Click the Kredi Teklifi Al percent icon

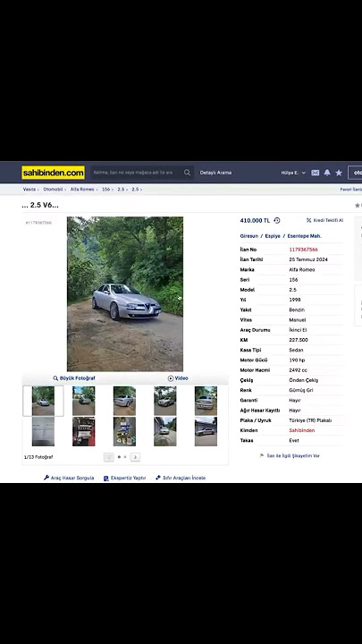(x=308, y=221)
